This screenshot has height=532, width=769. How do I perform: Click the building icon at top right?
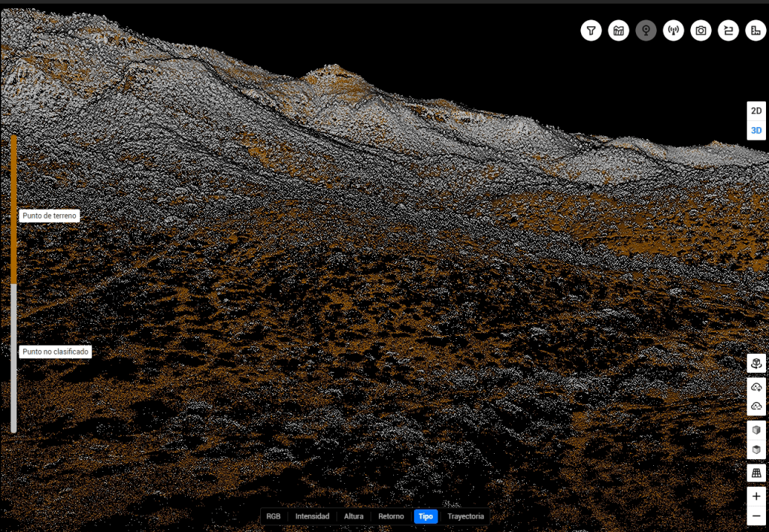click(755, 31)
